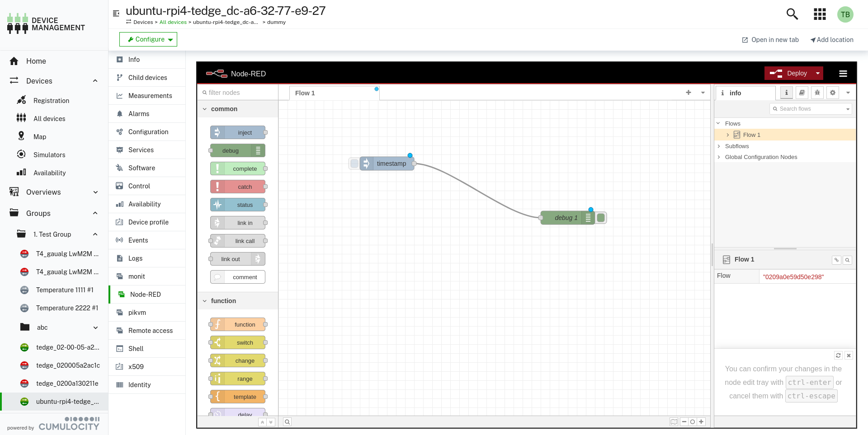Screen dimensions: 868x435
Task: Close the tips box
Action: (x=849, y=355)
